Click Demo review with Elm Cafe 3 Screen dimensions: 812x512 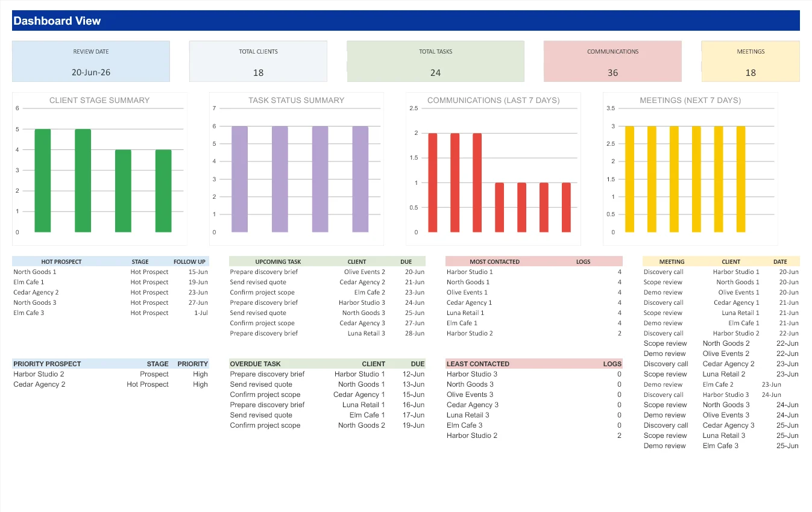click(664, 446)
